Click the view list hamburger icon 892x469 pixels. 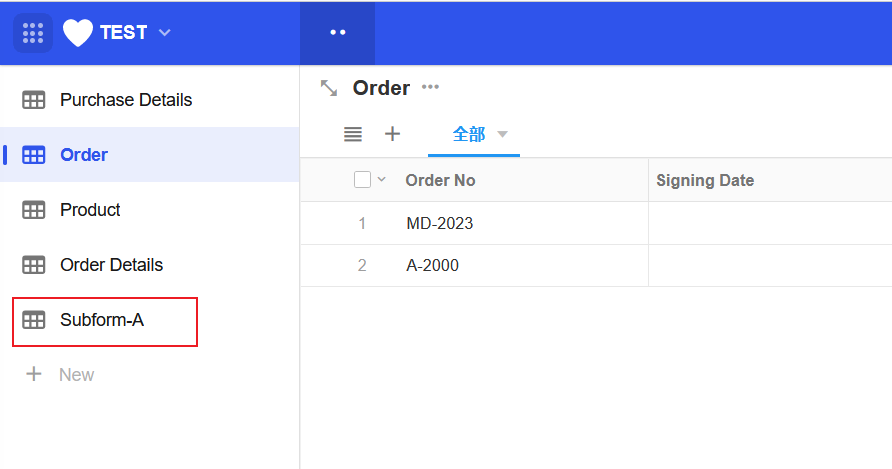pos(352,134)
